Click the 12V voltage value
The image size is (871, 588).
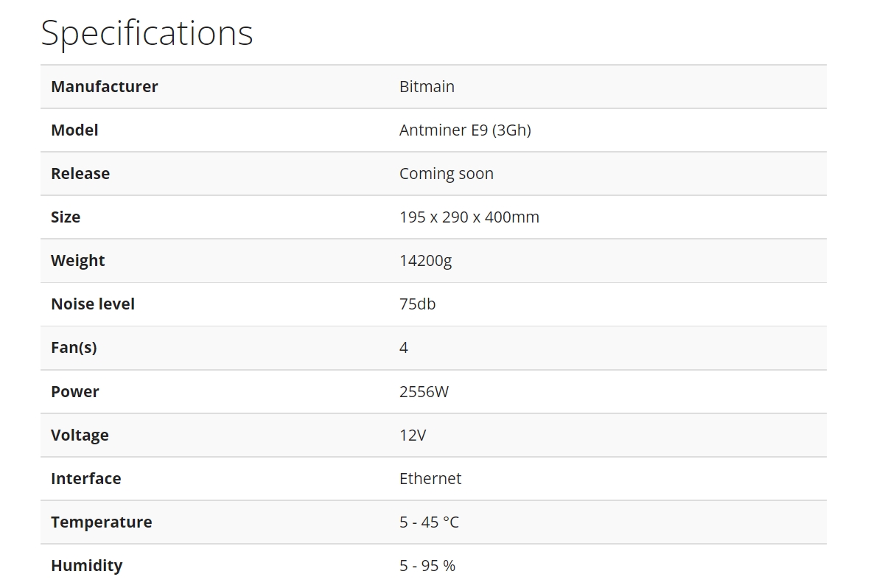tap(413, 435)
